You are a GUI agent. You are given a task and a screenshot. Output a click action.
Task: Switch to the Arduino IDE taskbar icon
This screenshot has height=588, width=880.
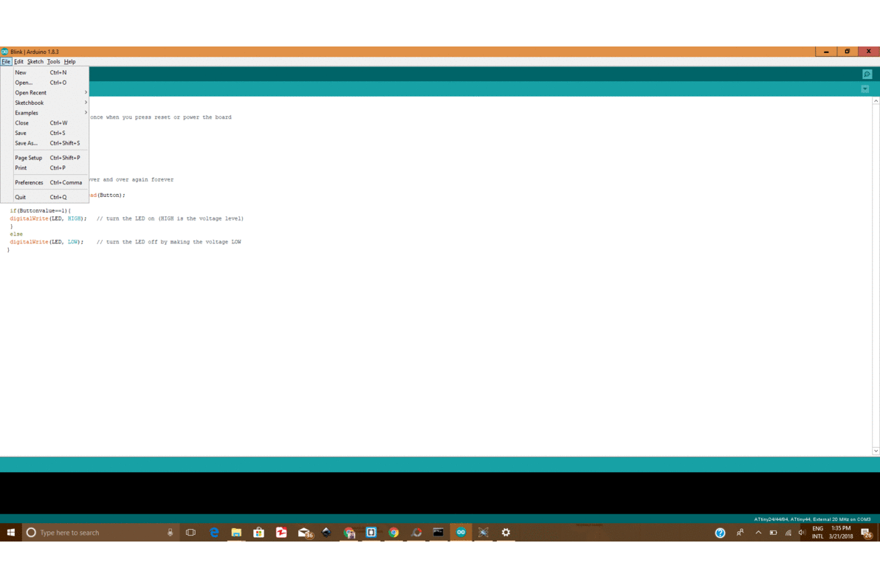[461, 533]
